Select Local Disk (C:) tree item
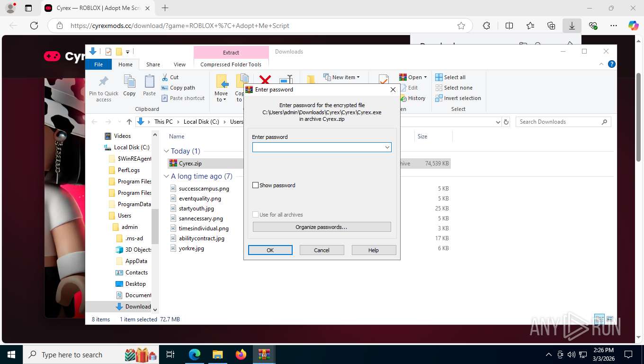644x364 pixels. tap(132, 147)
